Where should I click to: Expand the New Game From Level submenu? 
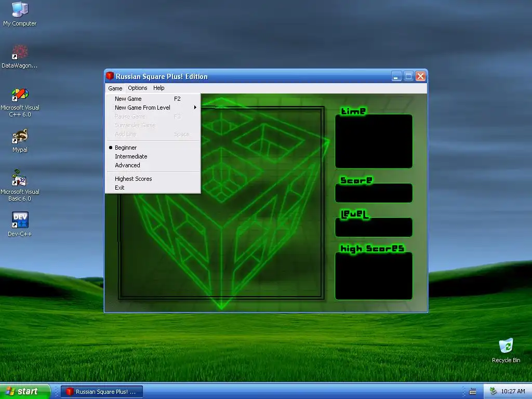[153, 108]
